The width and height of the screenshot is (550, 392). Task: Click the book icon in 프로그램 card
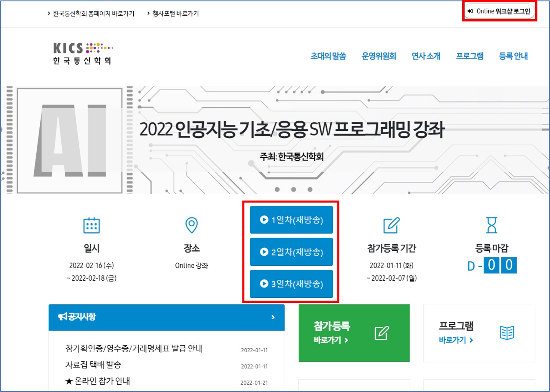pos(507,333)
